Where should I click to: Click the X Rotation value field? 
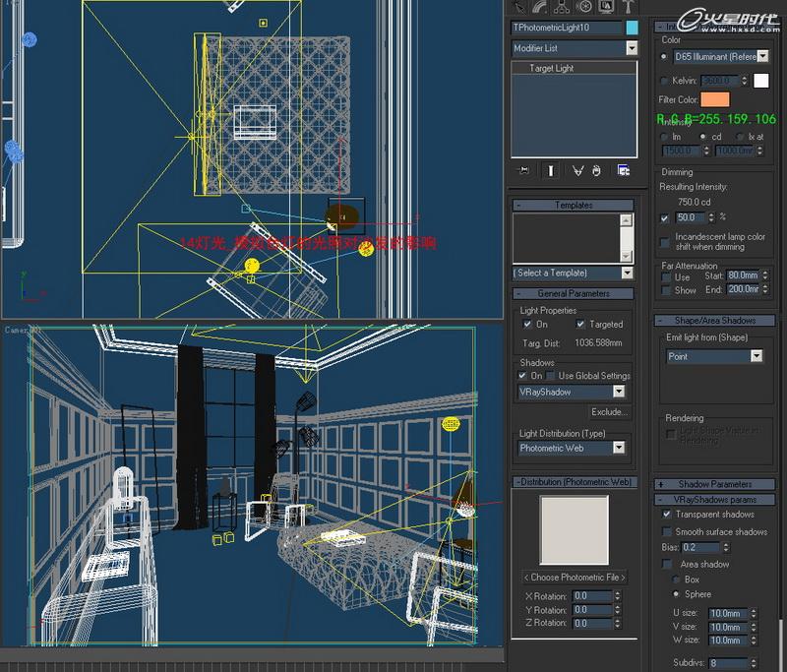coord(592,595)
